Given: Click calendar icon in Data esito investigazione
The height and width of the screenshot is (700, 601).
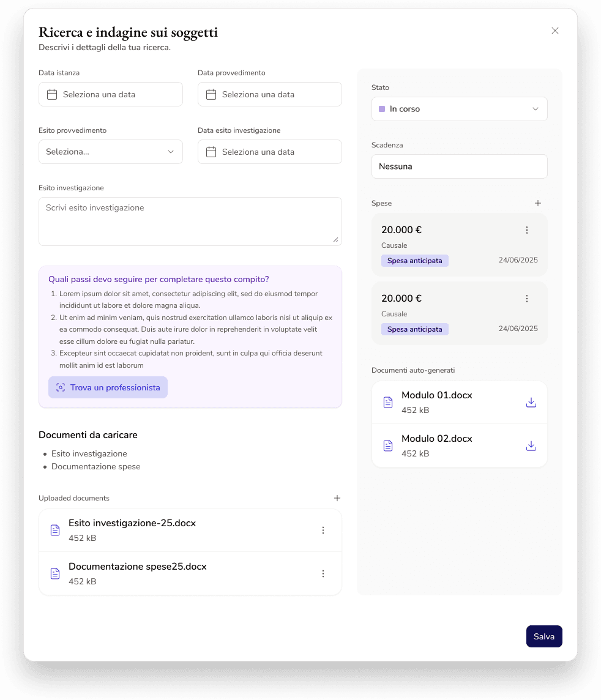Looking at the screenshot, I should coord(211,152).
